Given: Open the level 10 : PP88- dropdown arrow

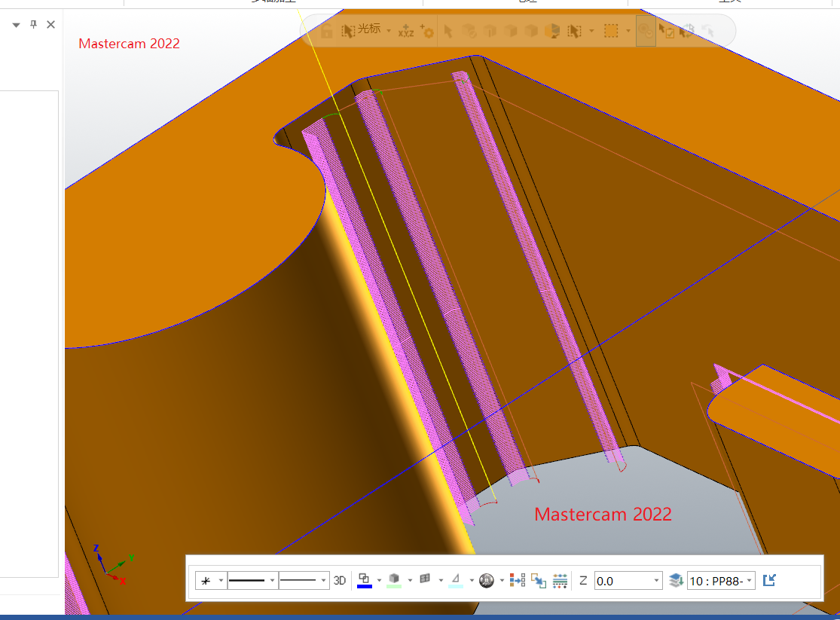Looking at the screenshot, I should 749,580.
